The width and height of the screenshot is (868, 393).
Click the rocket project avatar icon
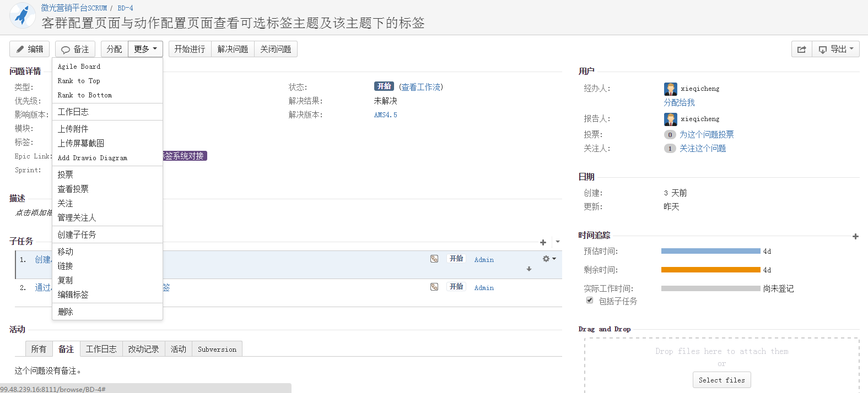click(23, 15)
